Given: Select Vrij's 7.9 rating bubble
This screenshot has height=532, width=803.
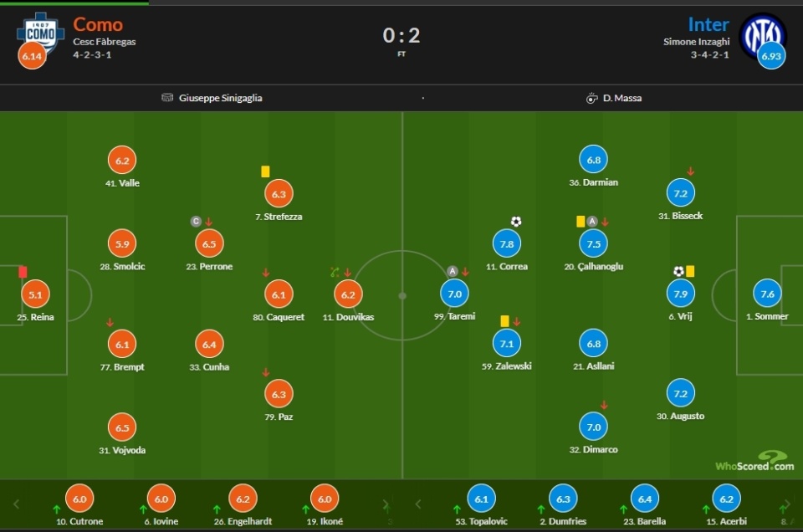Looking at the screenshot, I should point(681,294).
